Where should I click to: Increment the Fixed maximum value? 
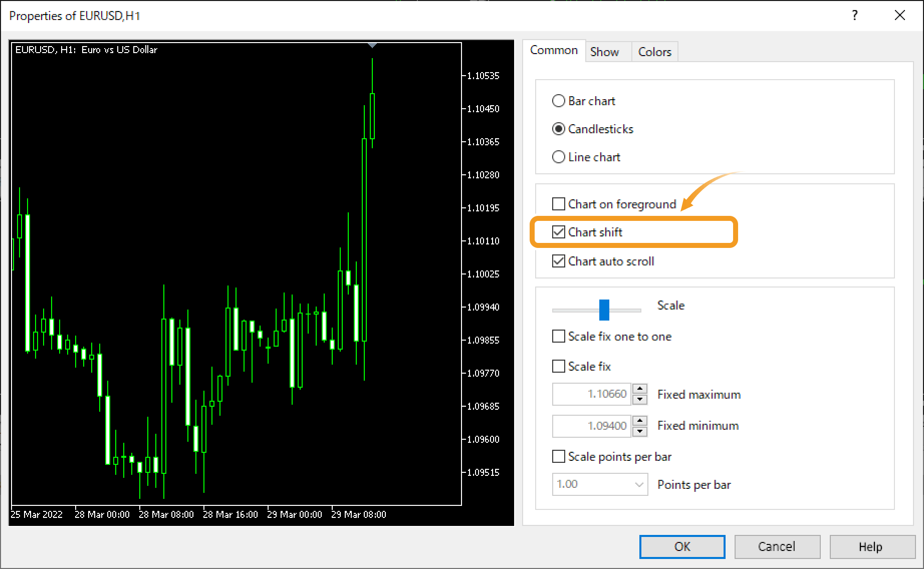coord(639,389)
